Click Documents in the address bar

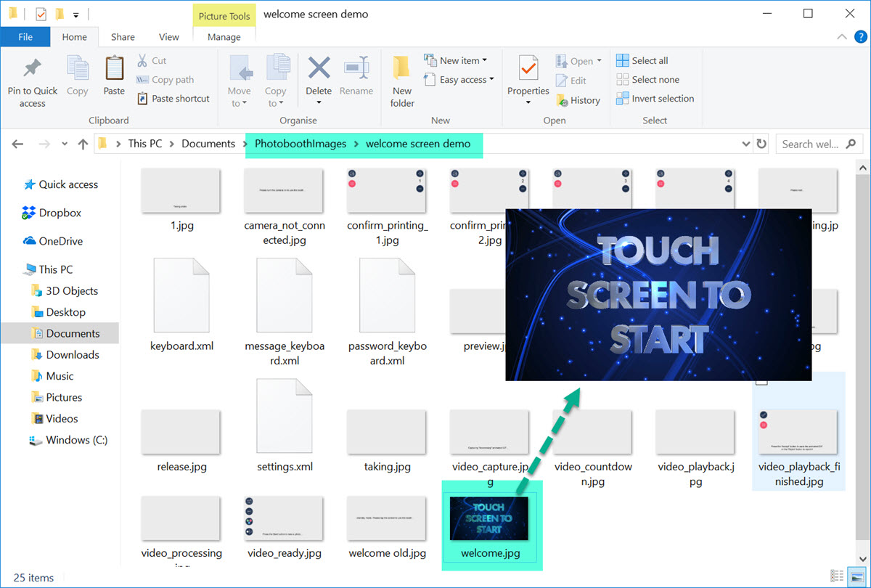(x=208, y=144)
